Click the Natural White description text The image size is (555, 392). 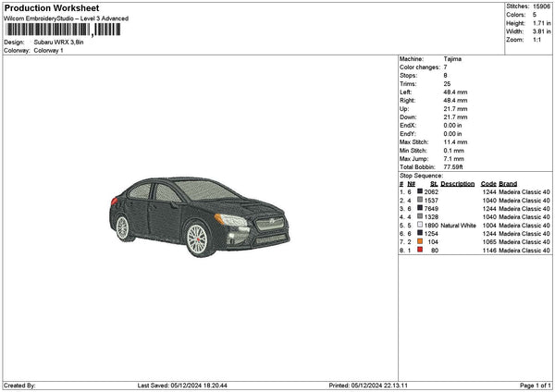click(x=459, y=226)
